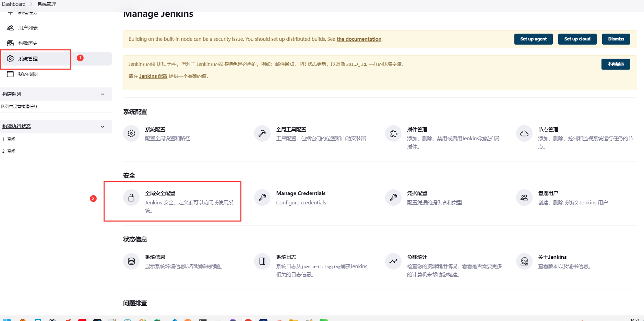
Task: Open 系统信息 title
Action: (155, 257)
